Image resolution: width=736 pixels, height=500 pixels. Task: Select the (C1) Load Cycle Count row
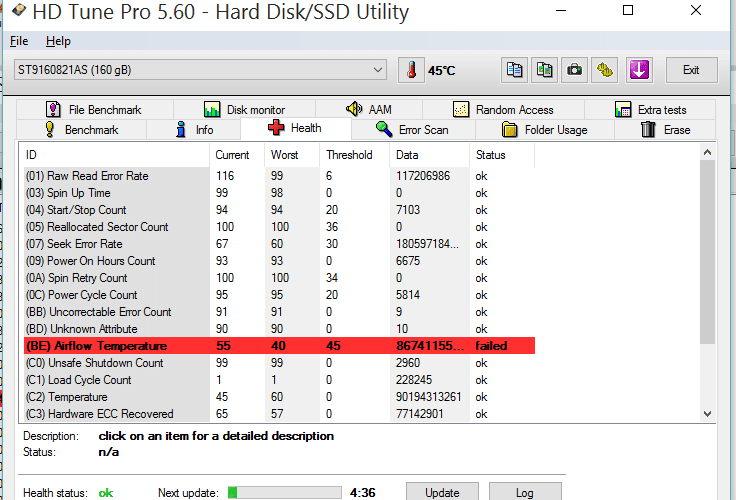(x=279, y=380)
